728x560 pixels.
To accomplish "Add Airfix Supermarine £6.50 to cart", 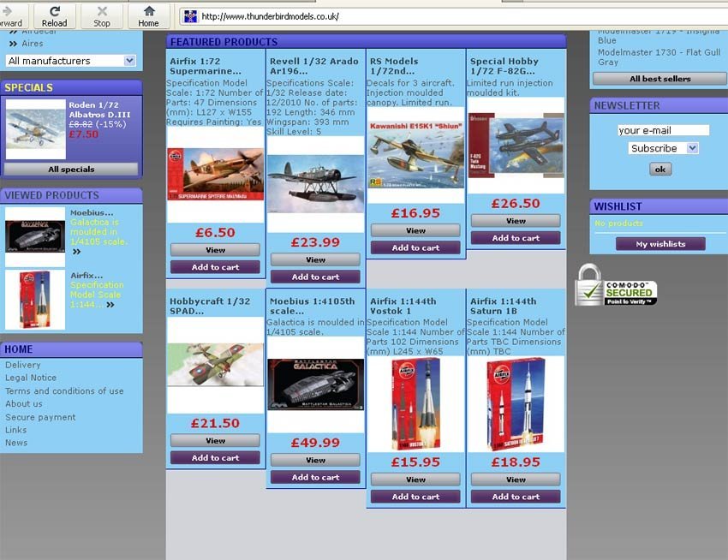I will click(x=216, y=267).
